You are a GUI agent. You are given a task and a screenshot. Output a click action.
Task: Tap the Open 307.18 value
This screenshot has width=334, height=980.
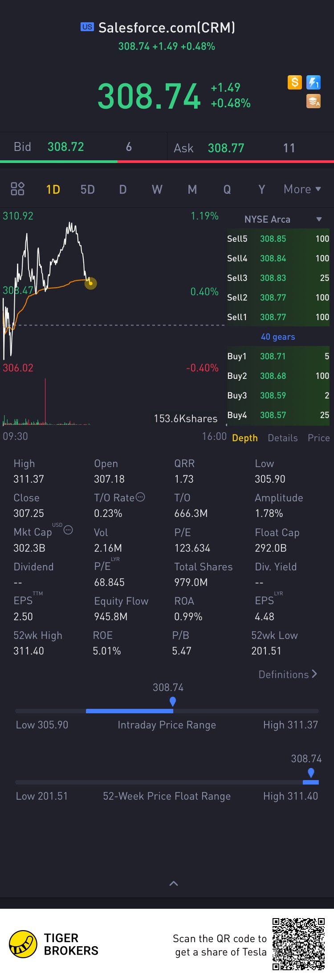coord(109,479)
